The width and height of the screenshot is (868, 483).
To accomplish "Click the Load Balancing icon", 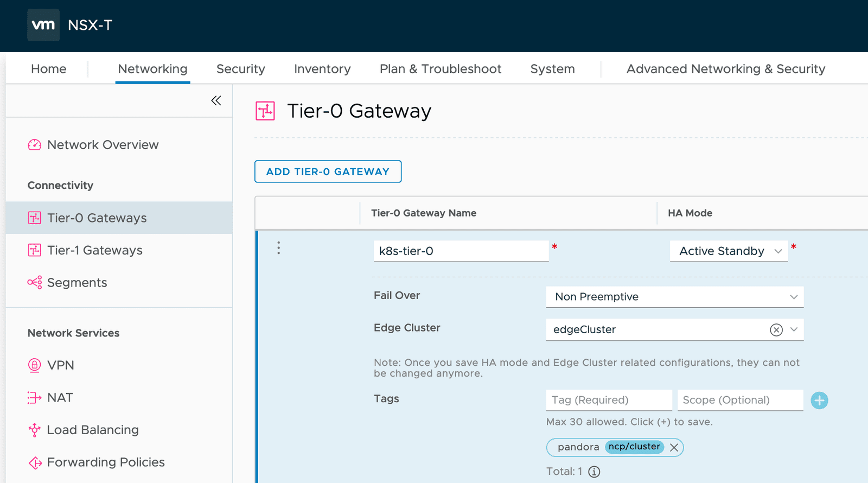I will (35, 430).
